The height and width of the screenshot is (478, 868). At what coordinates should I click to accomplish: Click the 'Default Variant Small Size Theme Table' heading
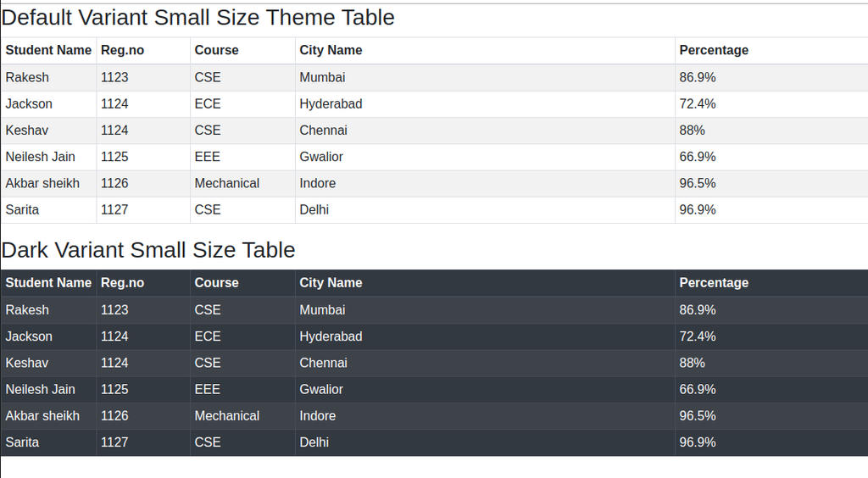pos(198,17)
